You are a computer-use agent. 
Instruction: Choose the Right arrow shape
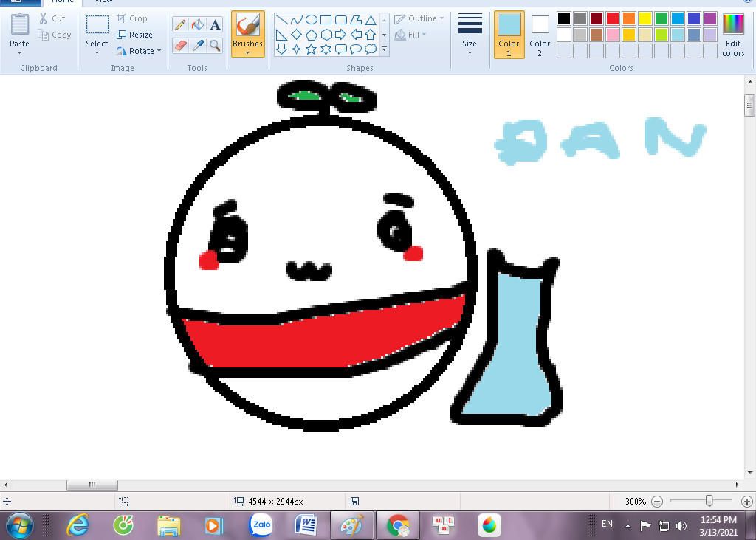(x=341, y=35)
